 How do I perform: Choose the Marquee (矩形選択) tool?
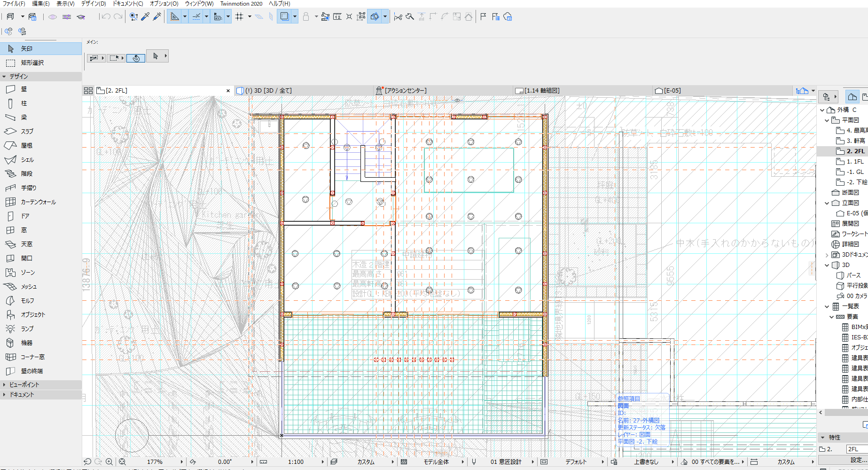pyautogui.click(x=41, y=63)
